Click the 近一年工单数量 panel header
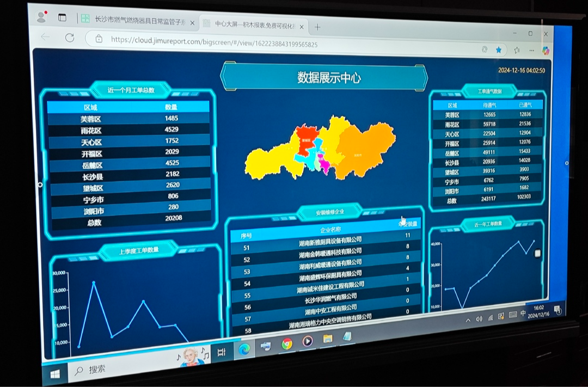The height and width of the screenshot is (387, 588). coord(488,224)
